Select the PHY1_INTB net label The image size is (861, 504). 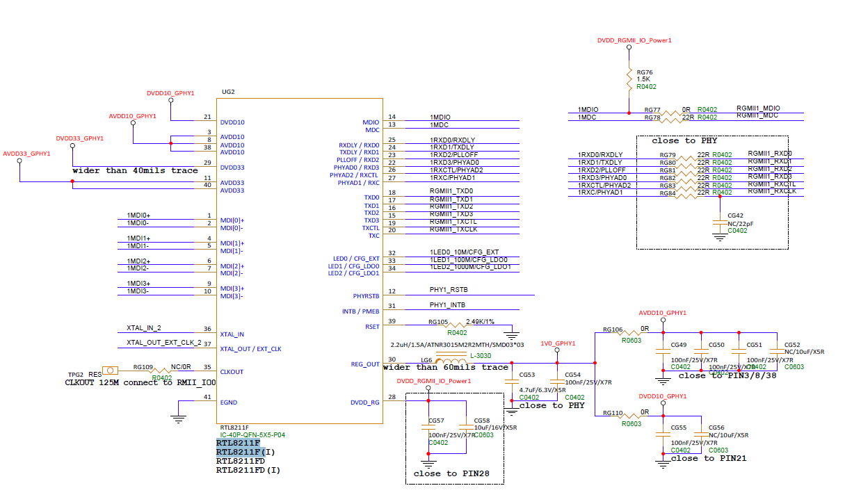click(447, 305)
